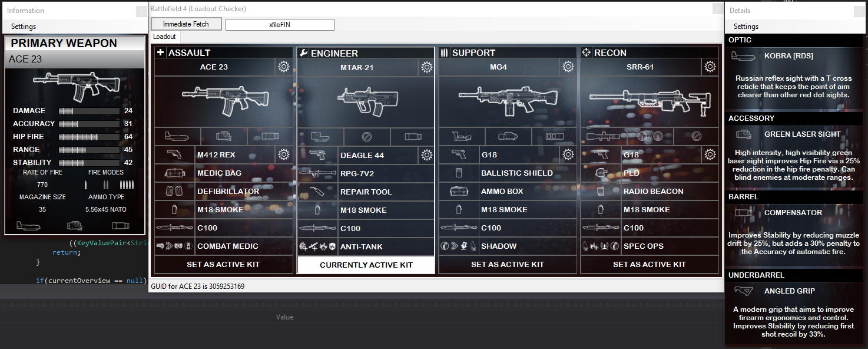The width and height of the screenshot is (868, 349).
Task: Click the DAMAGE stat bar for ACE 23
Action: (88, 110)
